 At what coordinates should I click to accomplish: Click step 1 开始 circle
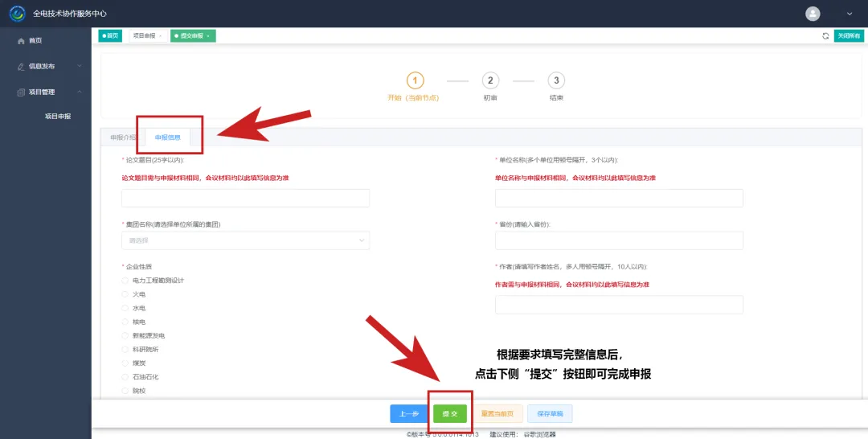coord(416,81)
